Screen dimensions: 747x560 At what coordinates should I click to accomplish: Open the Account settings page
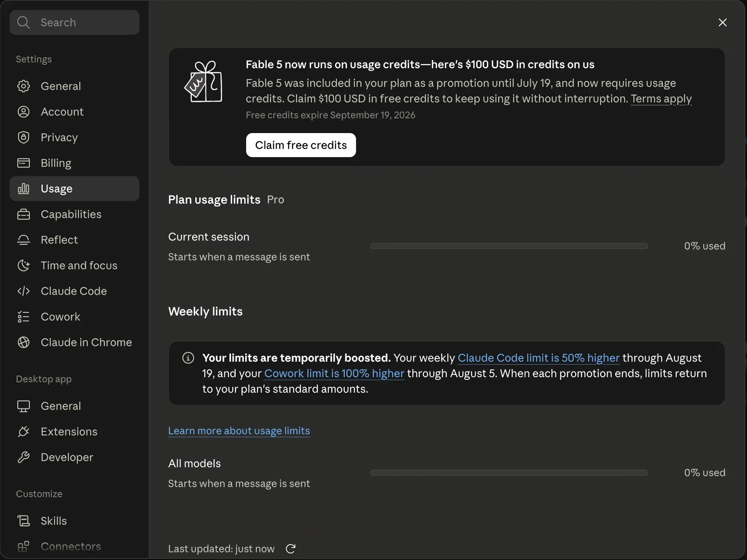pyautogui.click(x=74, y=112)
